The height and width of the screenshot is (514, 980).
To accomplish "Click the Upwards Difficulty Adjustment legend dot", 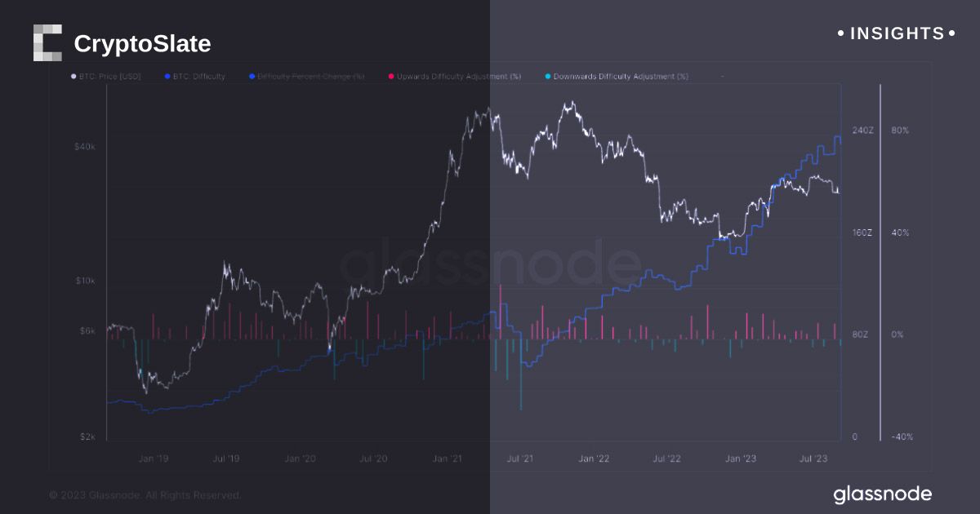I will (x=391, y=77).
